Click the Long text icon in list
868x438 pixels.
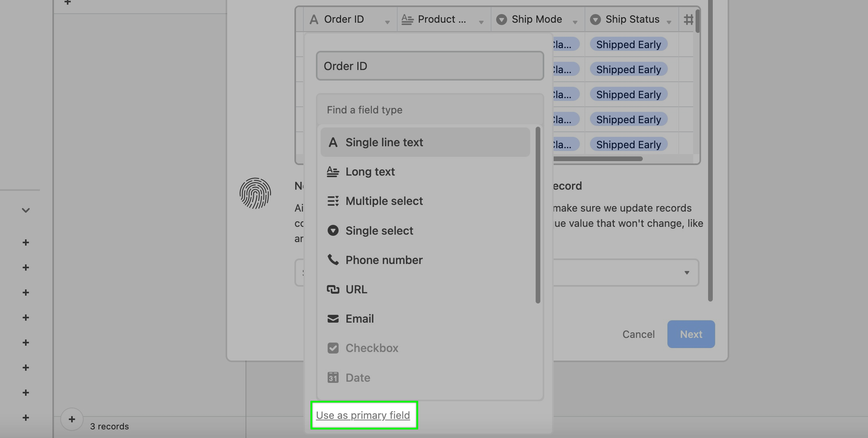(333, 172)
